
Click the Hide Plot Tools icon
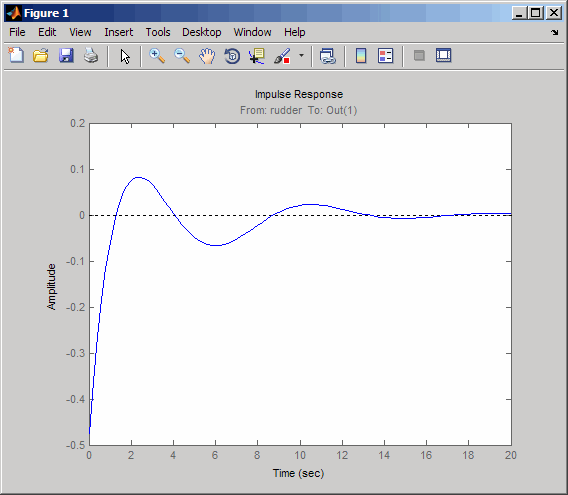419,56
